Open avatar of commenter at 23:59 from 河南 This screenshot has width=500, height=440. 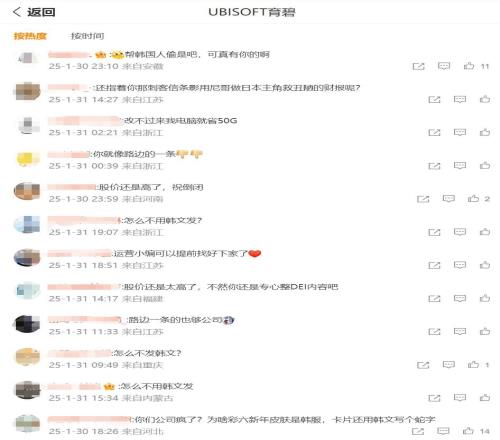(x=27, y=191)
